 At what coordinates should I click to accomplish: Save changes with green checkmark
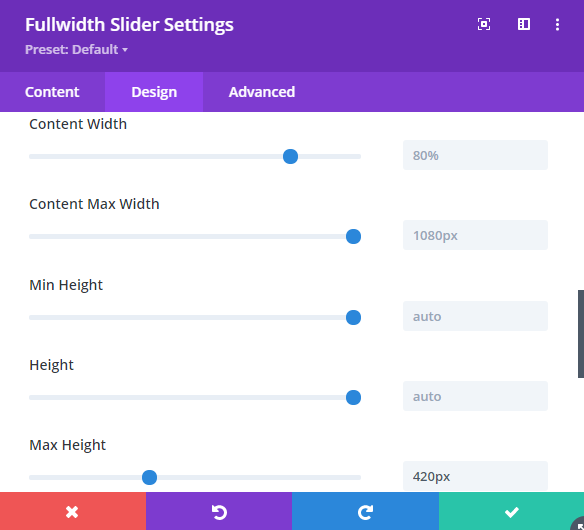(511, 511)
